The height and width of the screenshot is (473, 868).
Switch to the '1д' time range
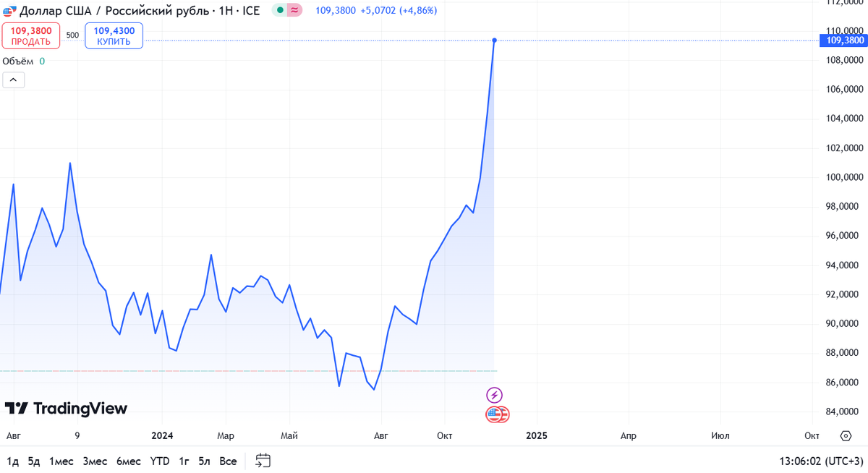pyautogui.click(x=14, y=461)
